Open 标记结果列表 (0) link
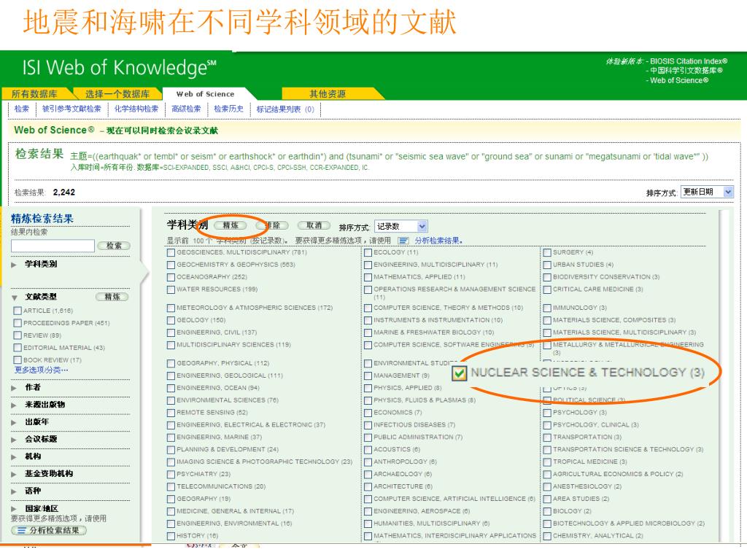 [285, 109]
